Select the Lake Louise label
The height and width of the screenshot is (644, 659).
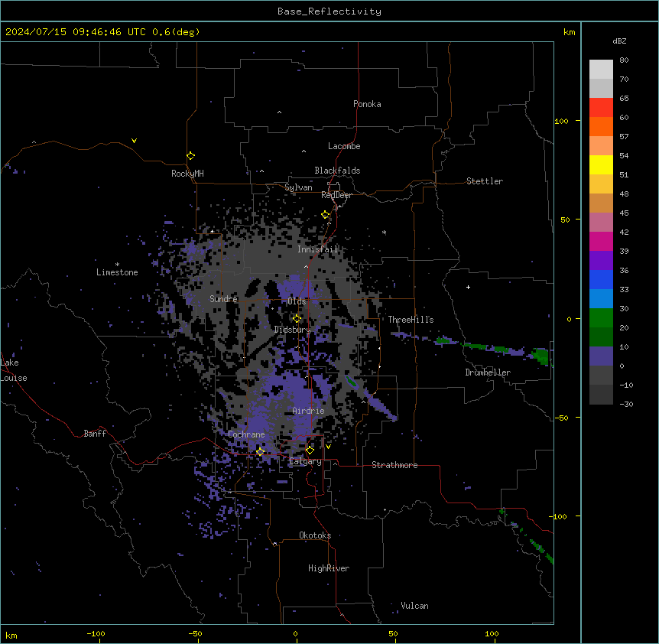(14, 370)
